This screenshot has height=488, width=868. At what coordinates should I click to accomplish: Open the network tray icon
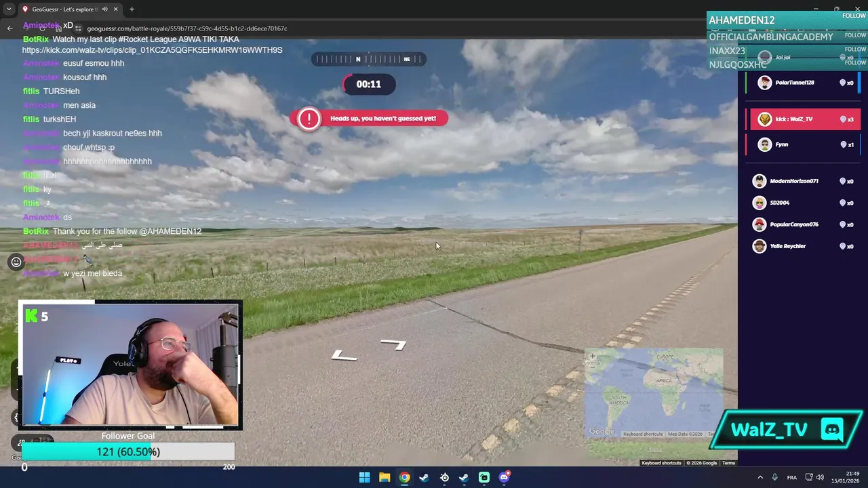point(808,477)
